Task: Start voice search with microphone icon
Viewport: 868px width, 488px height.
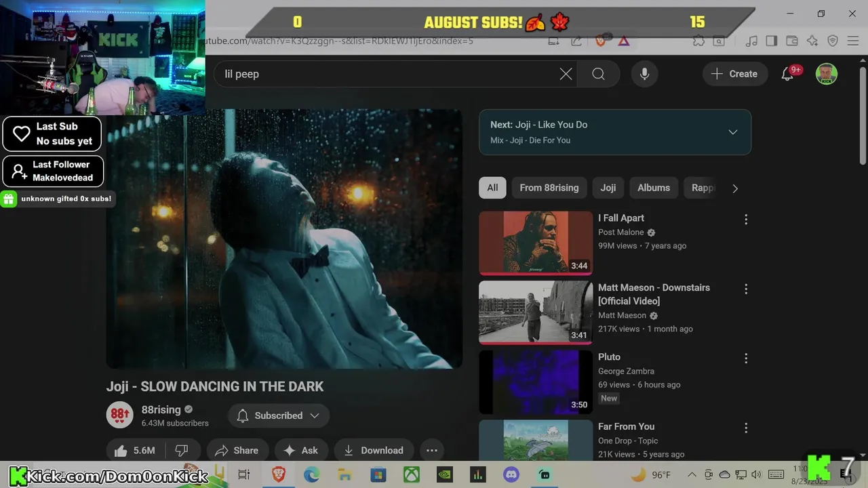Action: tap(644, 74)
